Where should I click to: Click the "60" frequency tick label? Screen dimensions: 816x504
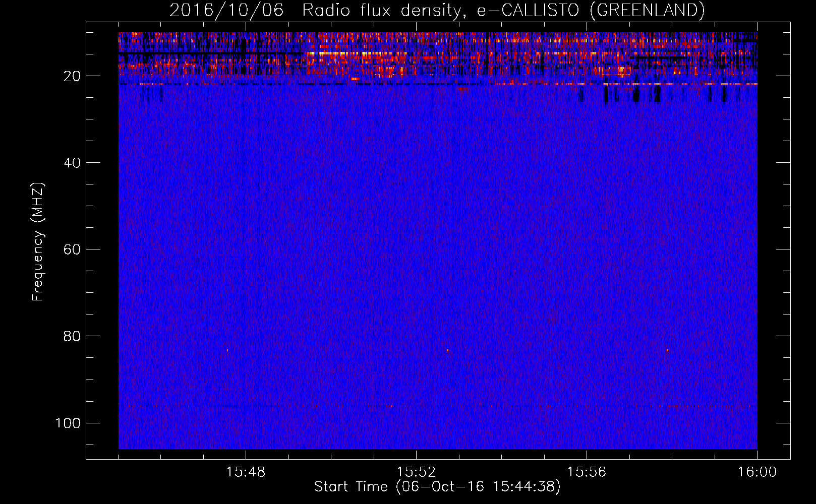tap(72, 249)
